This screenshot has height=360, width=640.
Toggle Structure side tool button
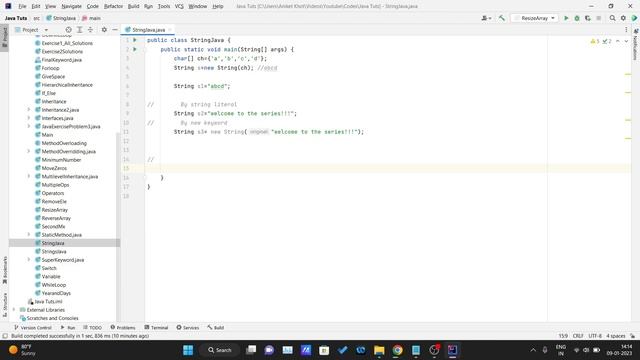click(x=4, y=304)
